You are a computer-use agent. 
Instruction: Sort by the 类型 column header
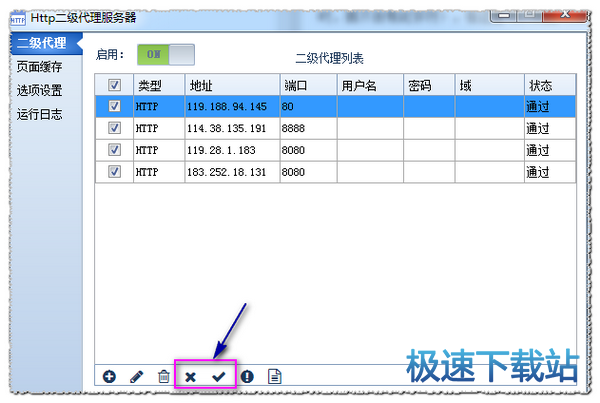pyautogui.click(x=159, y=85)
